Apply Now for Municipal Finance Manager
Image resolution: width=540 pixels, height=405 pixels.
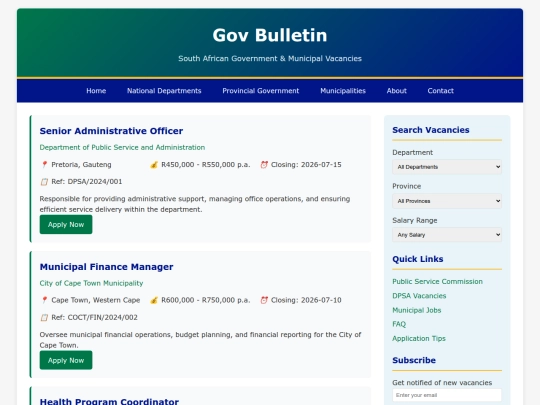tap(66, 360)
